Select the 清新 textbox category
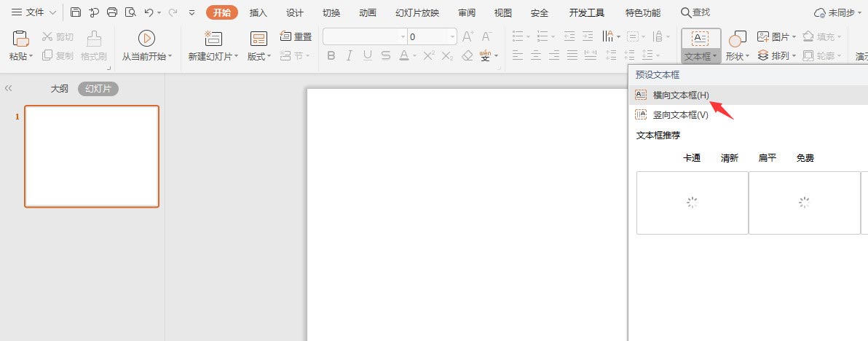 click(730, 158)
